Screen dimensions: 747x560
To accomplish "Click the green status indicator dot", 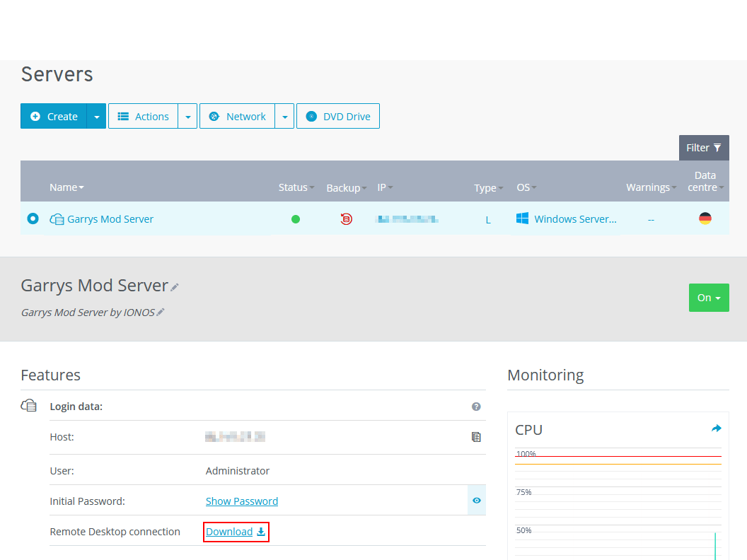I will (x=296, y=219).
